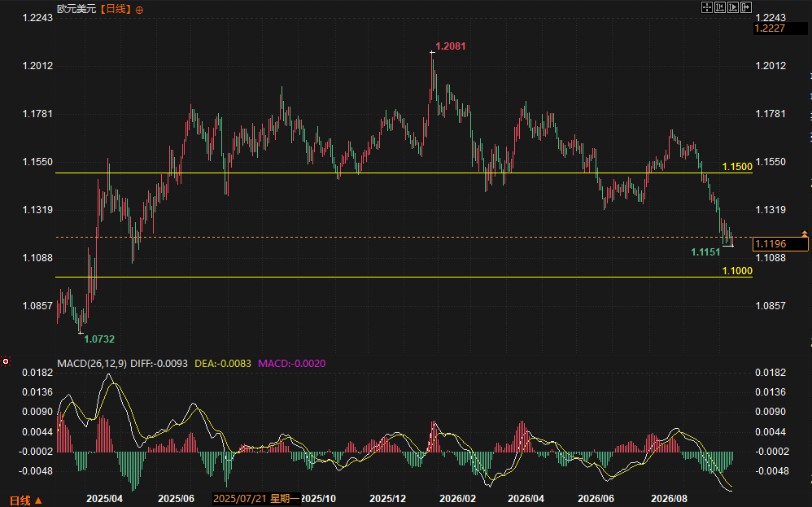Click the 2026/04 date axis label

click(526, 499)
